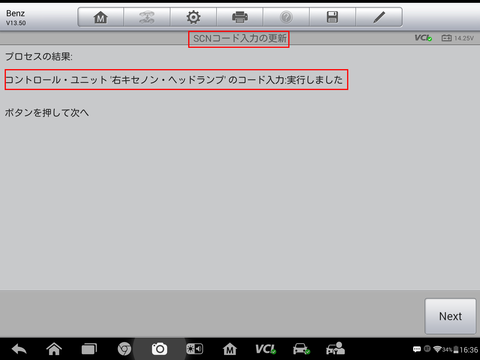Open the MaxiSys home shortcut in the bottom bar
This screenshot has height=360, width=480.
(x=230, y=349)
